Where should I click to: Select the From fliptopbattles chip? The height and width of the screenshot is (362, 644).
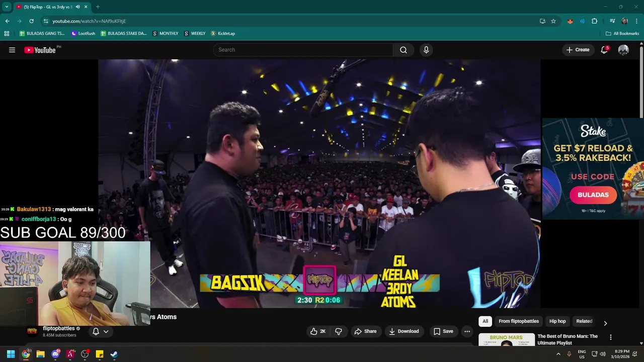[x=519, y=321]
